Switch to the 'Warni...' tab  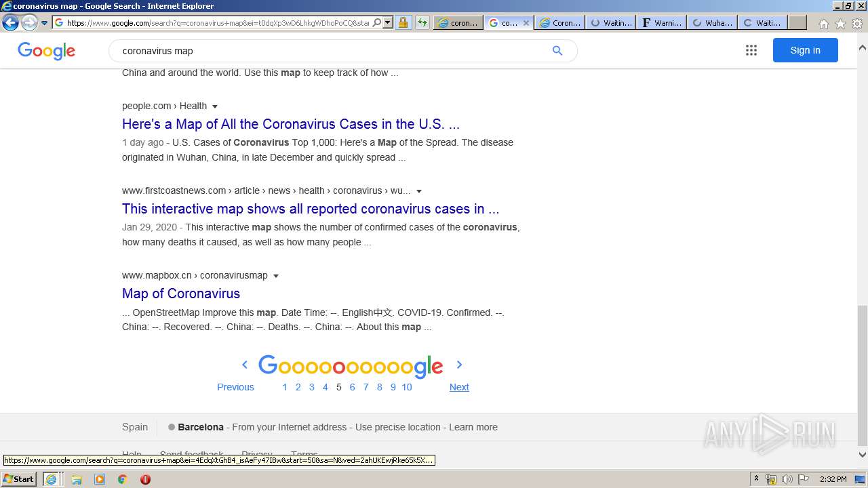point(662,22)
